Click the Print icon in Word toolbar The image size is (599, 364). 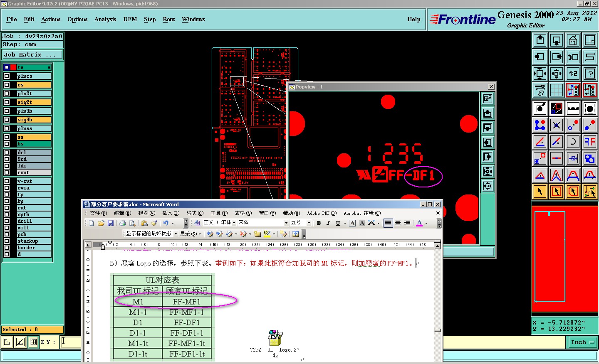pos(122,223)
